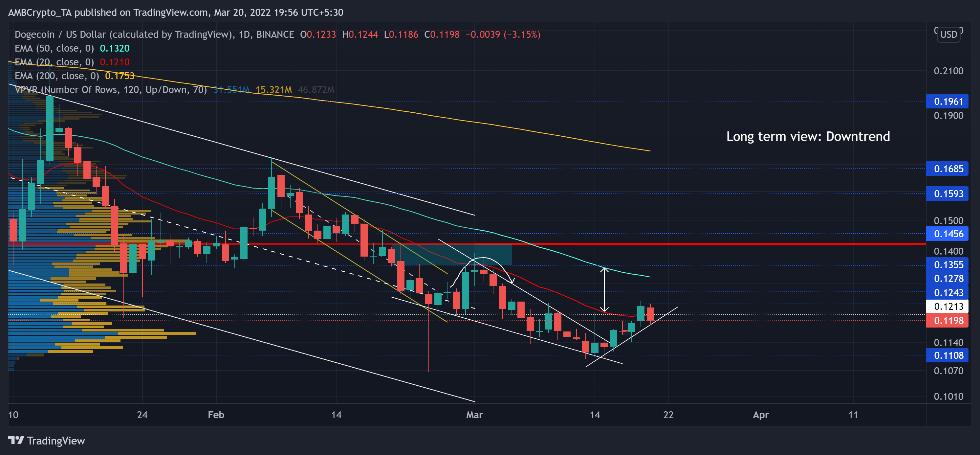Viewport: 980px width, 455px height.
Task: Click the USD currency button
Action: (x=948, y=34)
